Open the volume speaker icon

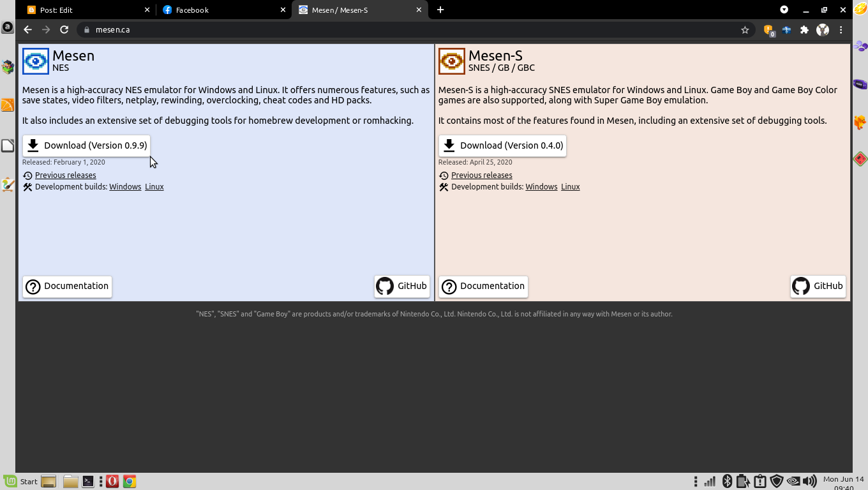(x=809, y=481)
